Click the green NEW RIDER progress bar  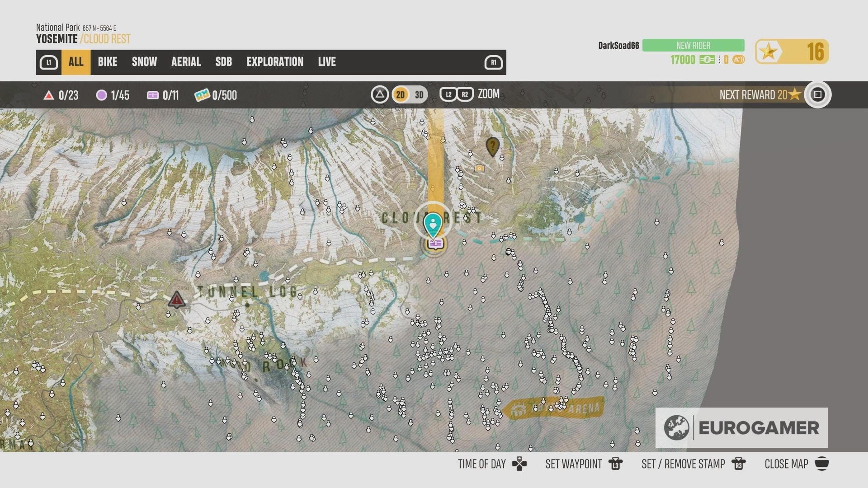[693, 45]
